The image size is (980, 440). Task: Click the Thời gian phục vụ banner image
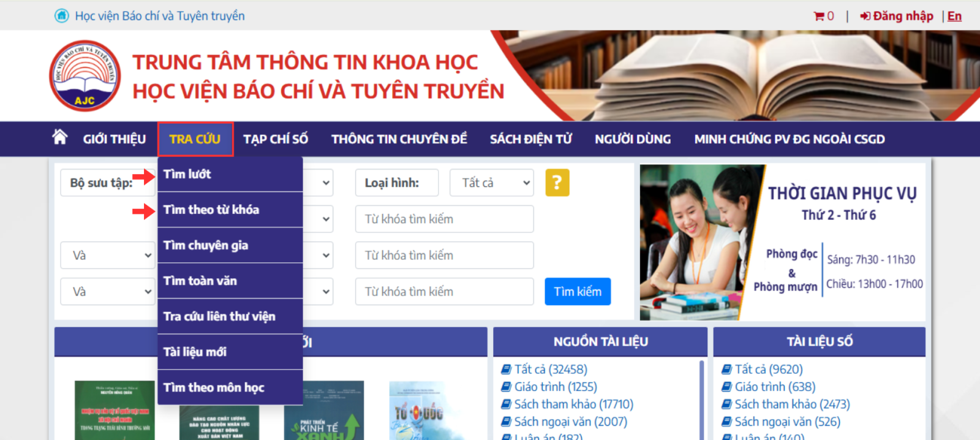(x=783, y=242)
